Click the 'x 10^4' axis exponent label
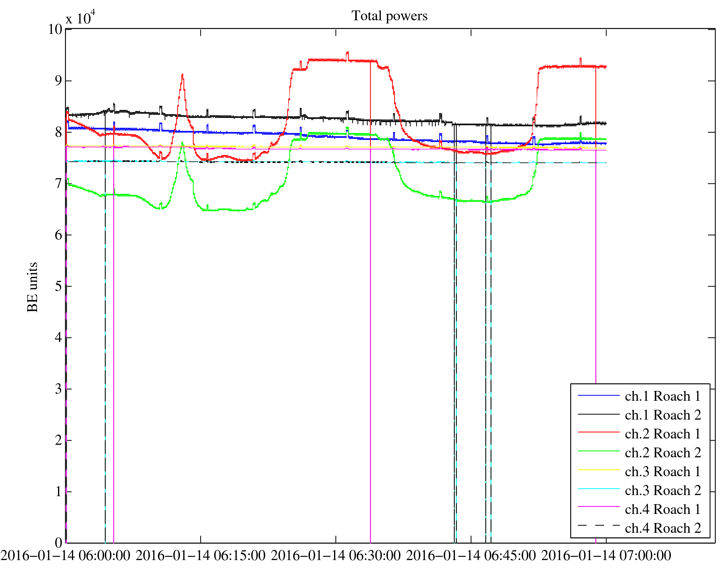725x588 pixels. tap(80, 17)
